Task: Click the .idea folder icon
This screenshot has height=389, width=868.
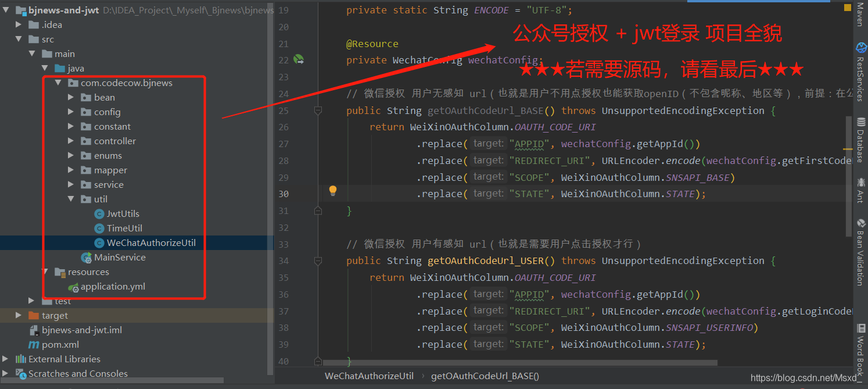Action: [x=34, y=25]
